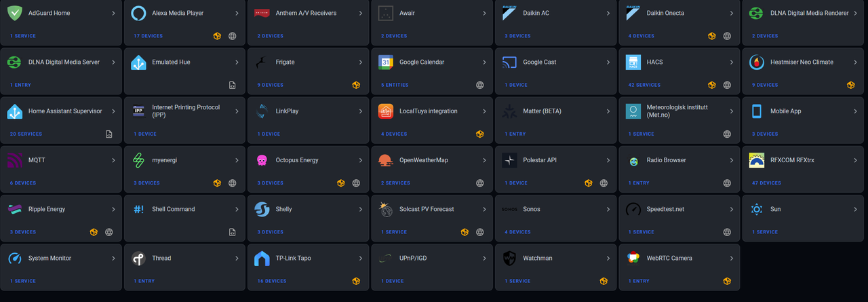Open AdGuard Home via its chevron
868x302 pixels.
[113, 13]
